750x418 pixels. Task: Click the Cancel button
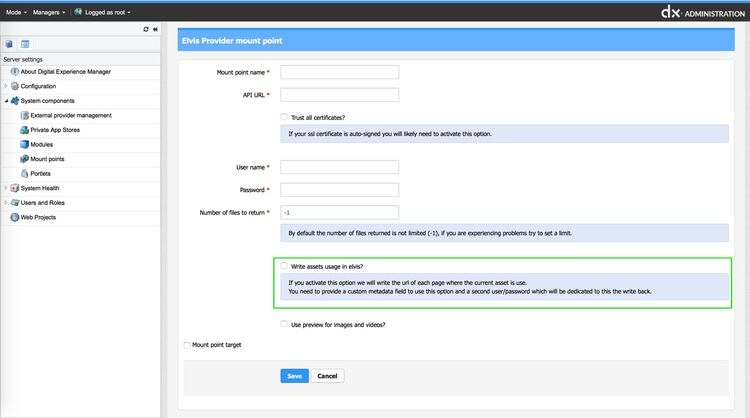tap(327, 376)
